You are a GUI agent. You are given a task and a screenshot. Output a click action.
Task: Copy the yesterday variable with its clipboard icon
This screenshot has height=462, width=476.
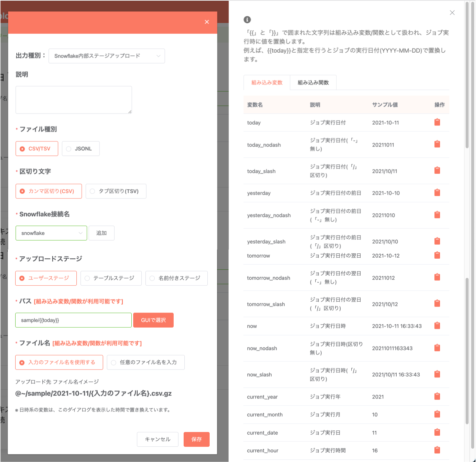437,193
